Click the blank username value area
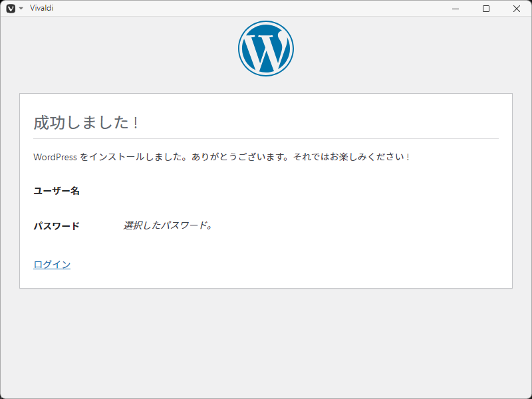532x399 pixels. tap(199, 191)
